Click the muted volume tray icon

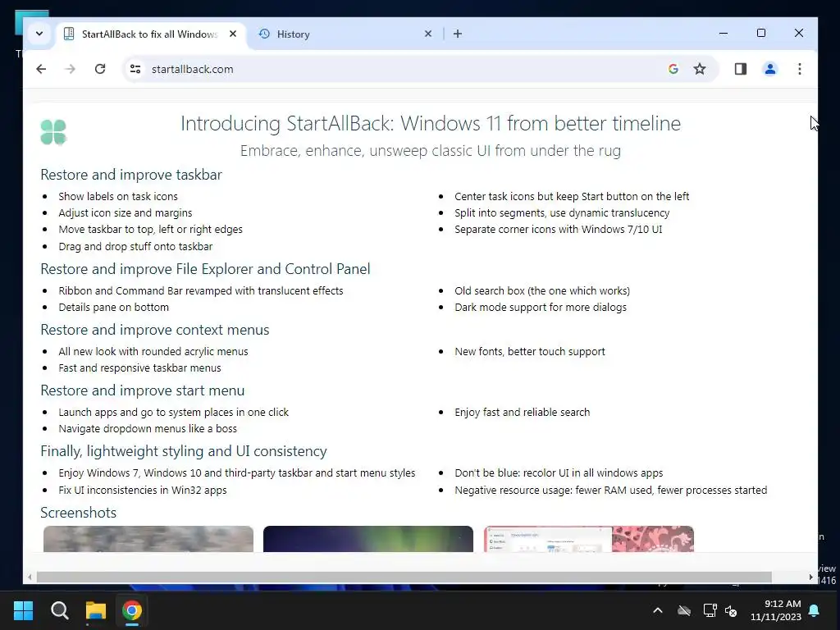pyautogui.click(x=731, y=610)
